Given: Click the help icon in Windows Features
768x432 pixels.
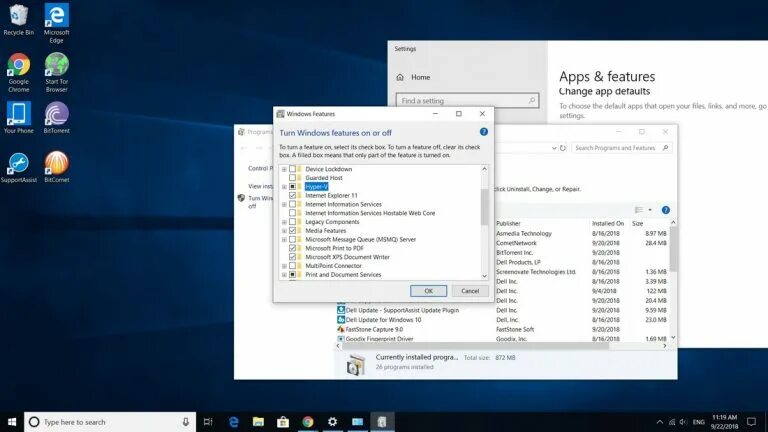Looking at the screenshot, I should [483, 132].
